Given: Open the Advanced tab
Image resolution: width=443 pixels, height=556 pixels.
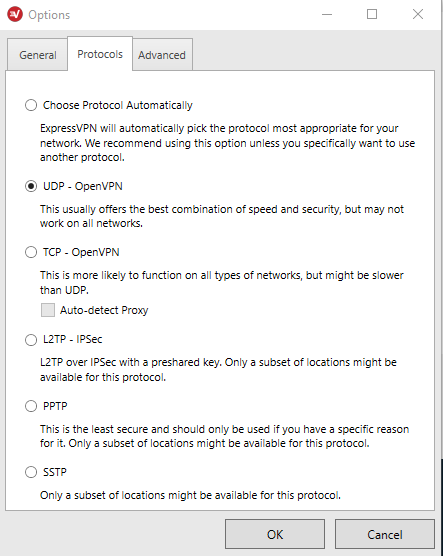Looking at the screenshot, I should click(162, 55).
